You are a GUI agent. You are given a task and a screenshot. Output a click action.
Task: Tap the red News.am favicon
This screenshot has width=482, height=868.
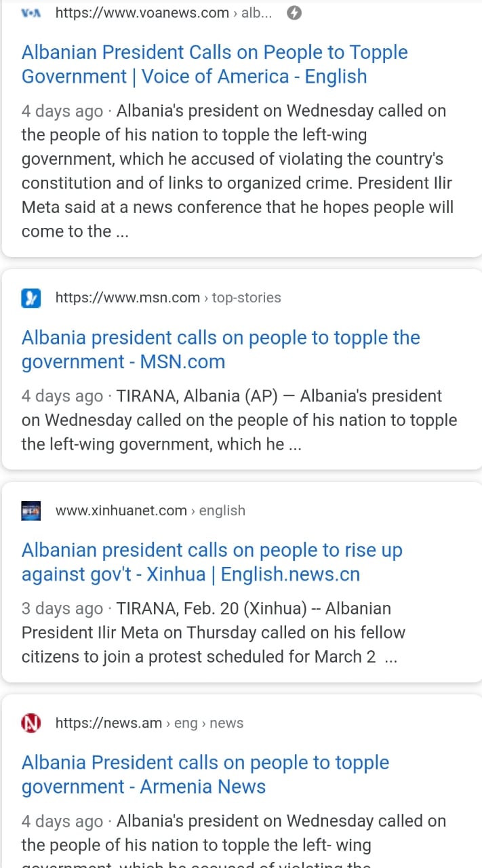click(31, 723)
